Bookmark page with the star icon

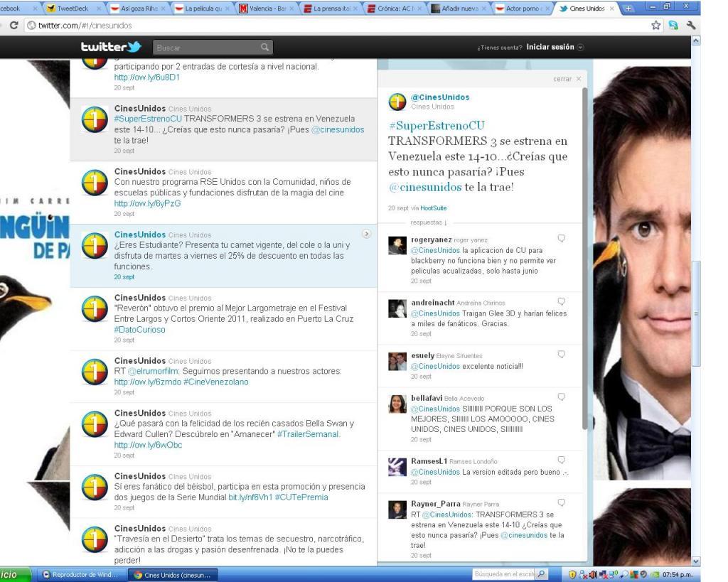(656, 26)
